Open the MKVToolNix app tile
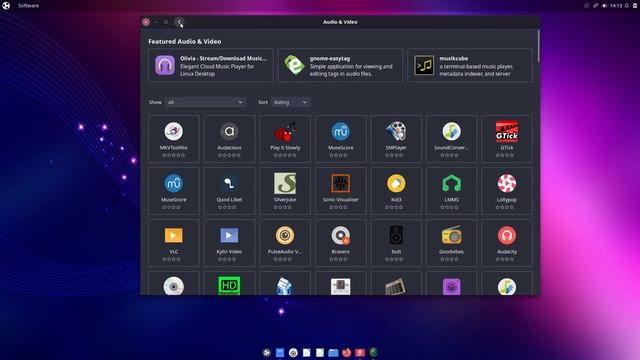This screenshot has width=640, height=360. [x=173, y=139]
